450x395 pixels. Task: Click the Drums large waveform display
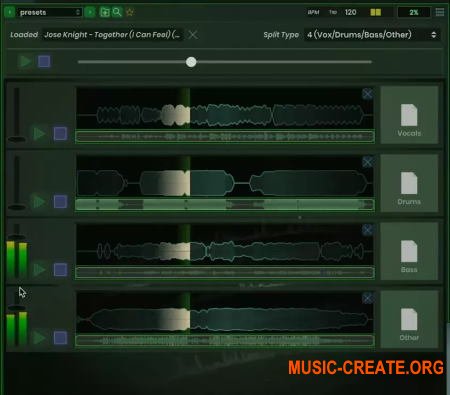pyautogui.click(x=225, y=176)
